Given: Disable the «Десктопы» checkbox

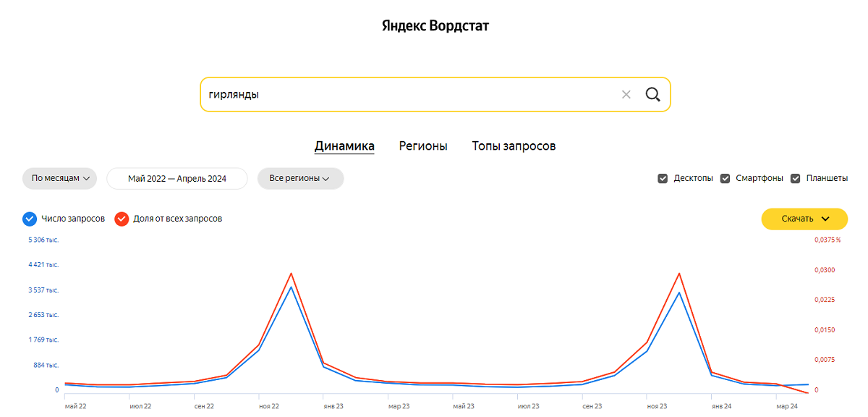Looking at the screenshot, I should 663,177.
